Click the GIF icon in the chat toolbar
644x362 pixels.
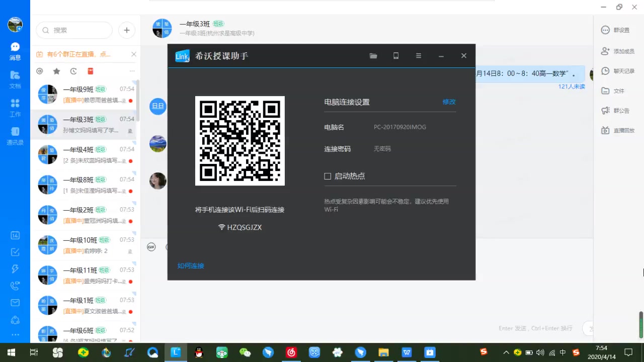(151, 246)
